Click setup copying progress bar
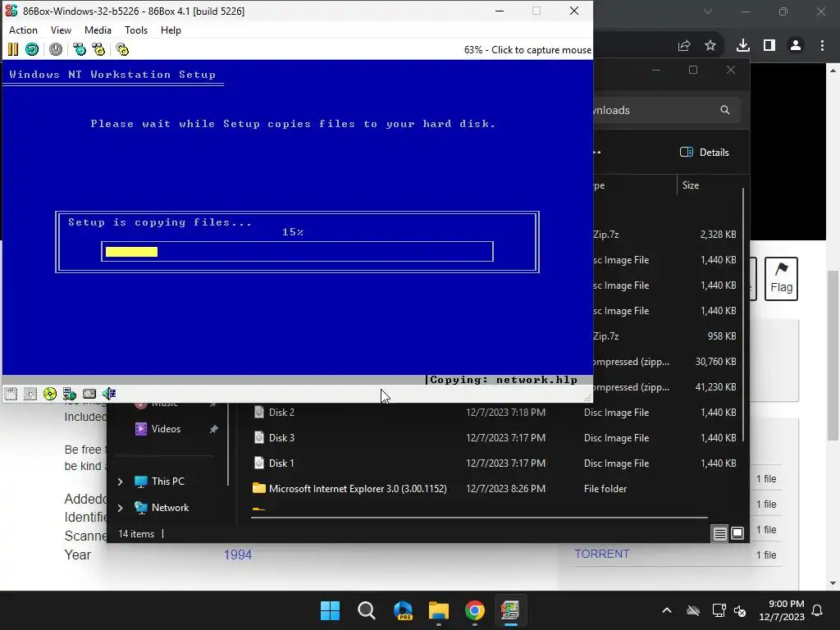This screenshot has width=840, height=630. 297,252
